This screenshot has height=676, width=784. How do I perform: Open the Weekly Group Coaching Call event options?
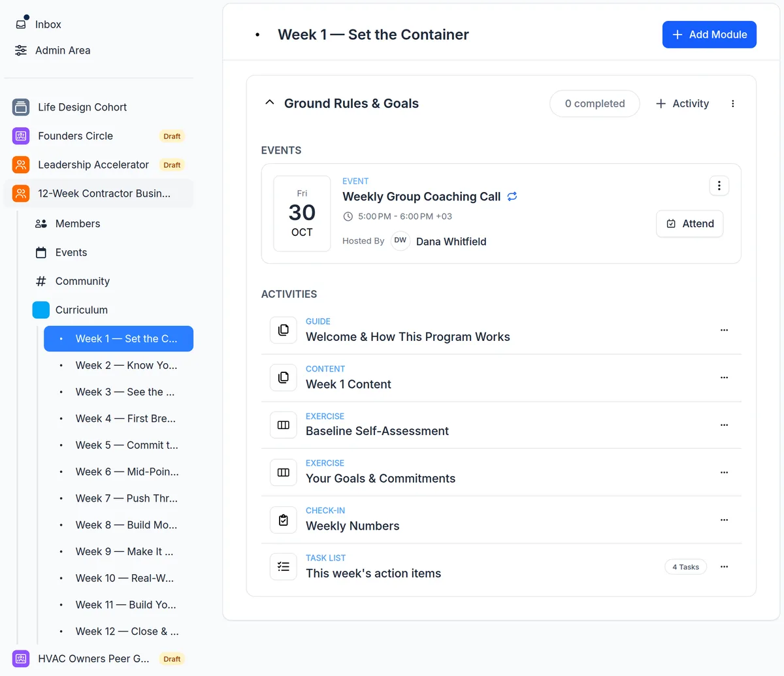719,186
